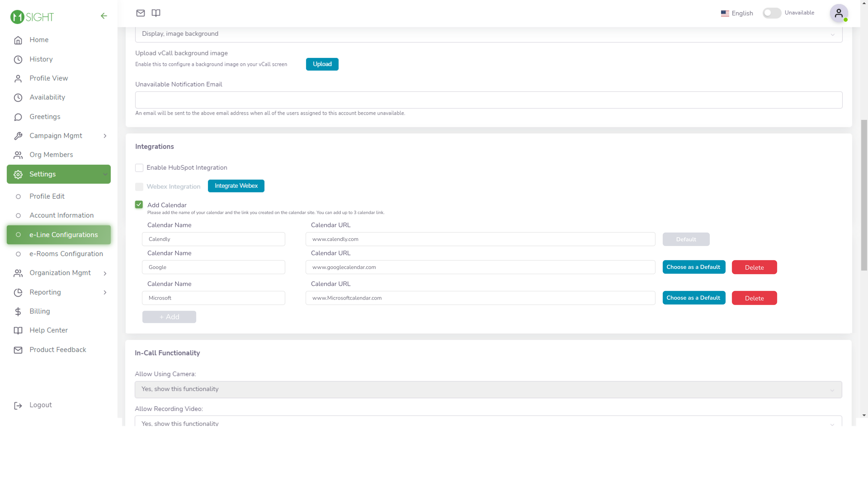Click scrollbar down arrow
This screenshot has height=495, width=868.
(864, 415)
